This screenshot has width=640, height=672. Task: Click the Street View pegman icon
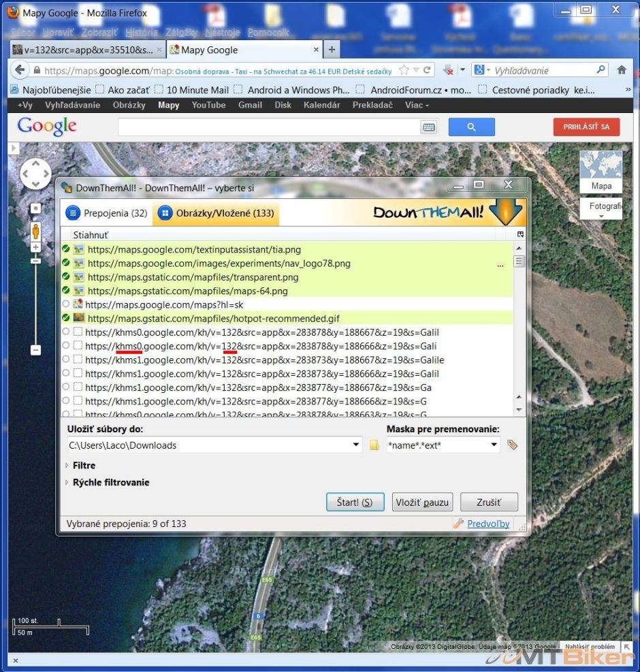(x=35, y=231)
